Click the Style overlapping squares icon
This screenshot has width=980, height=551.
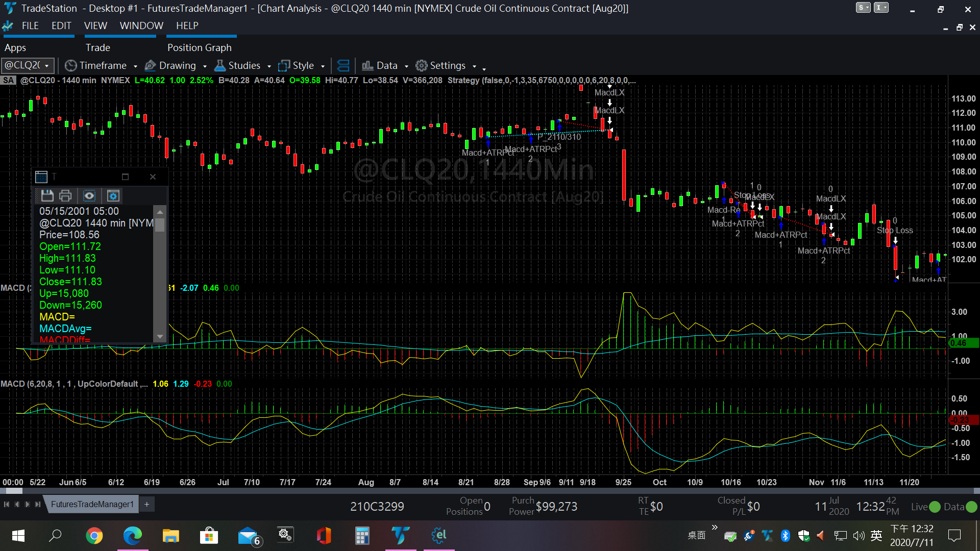[x=284, y=65]
